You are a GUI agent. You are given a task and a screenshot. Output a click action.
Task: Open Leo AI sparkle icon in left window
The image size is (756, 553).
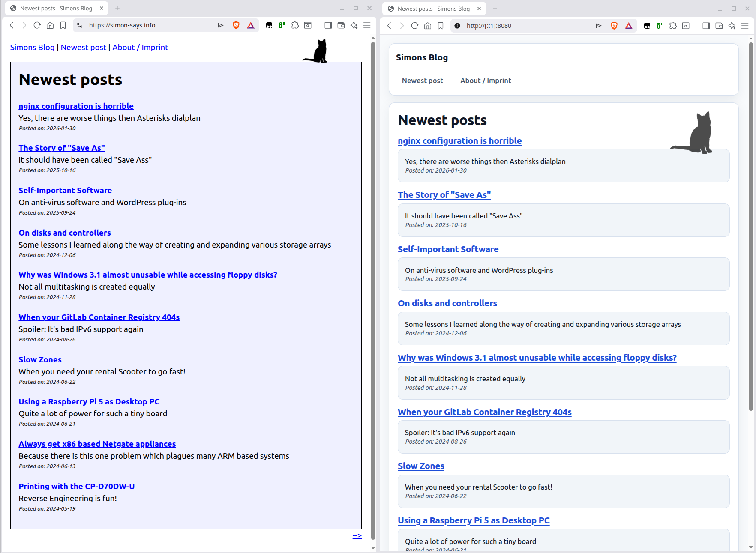pos(354,25)
